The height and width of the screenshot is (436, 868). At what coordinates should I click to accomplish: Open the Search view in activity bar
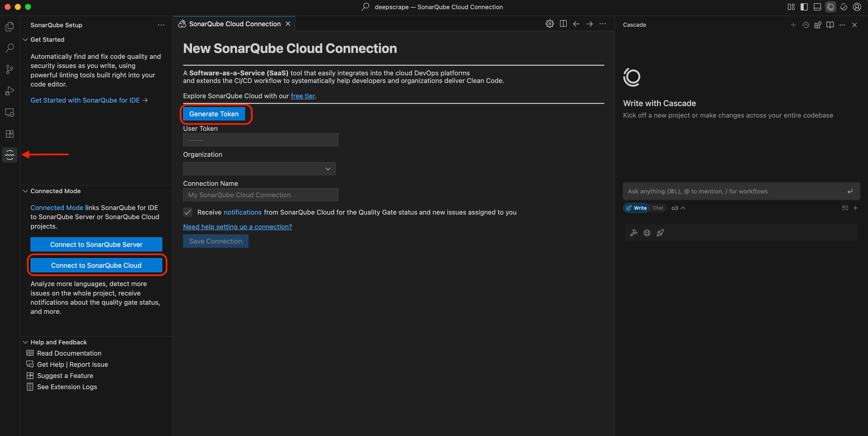coord(10,48)
